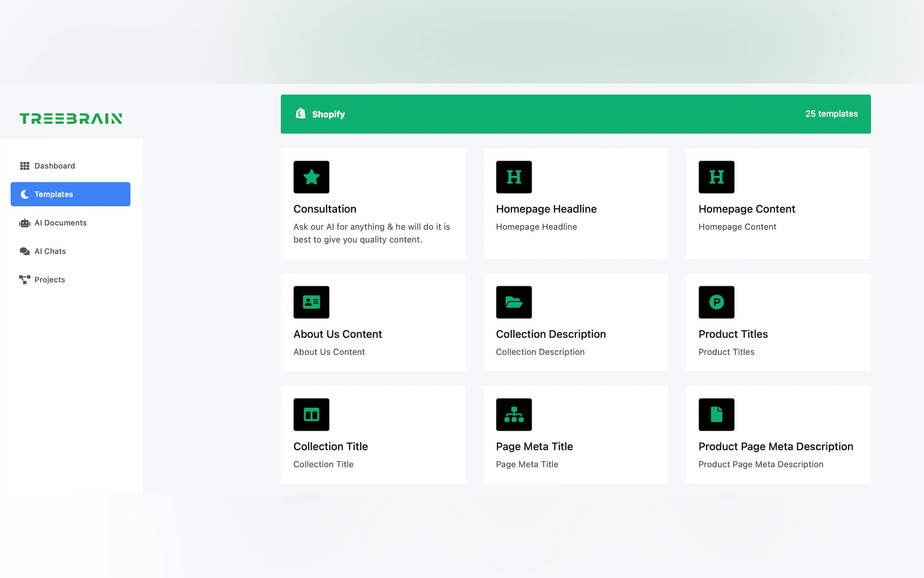
Task: Click the Collection Title columns icon
Action: (x=311, y=414)
